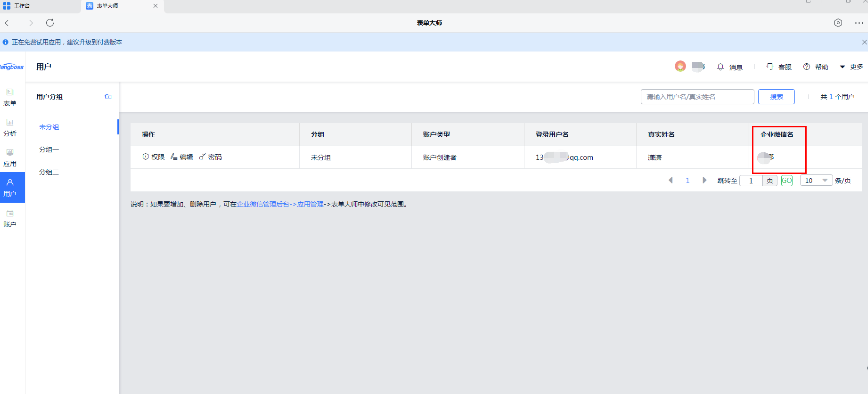Viewport: 868px width, 394px height.
Task: Open the 分析 section in sidebar
Action: [x=10, y=128]
